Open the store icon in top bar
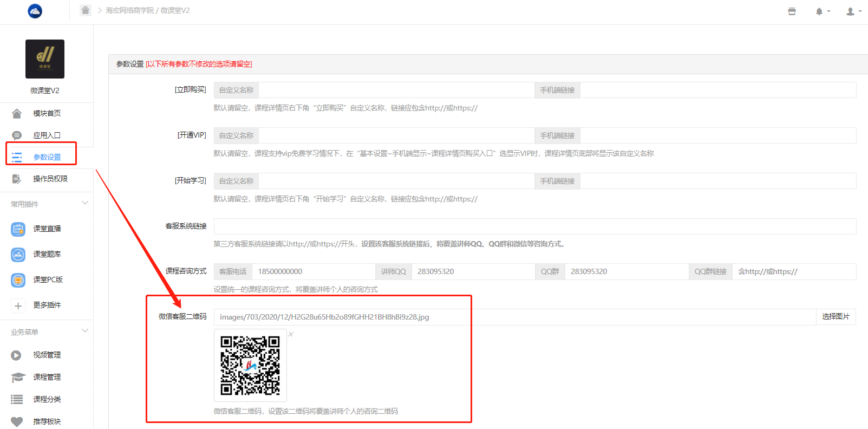The image size is (868, 429). click(792, 11)
